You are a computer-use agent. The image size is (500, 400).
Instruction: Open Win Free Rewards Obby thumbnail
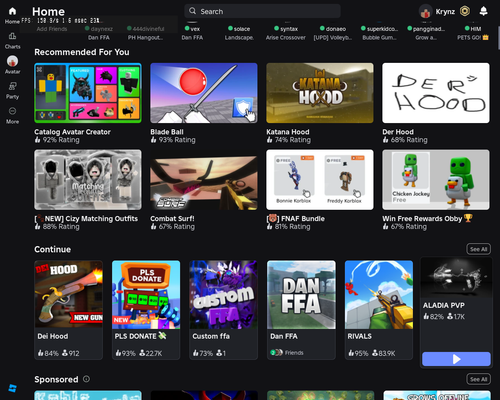click(436, 180)
